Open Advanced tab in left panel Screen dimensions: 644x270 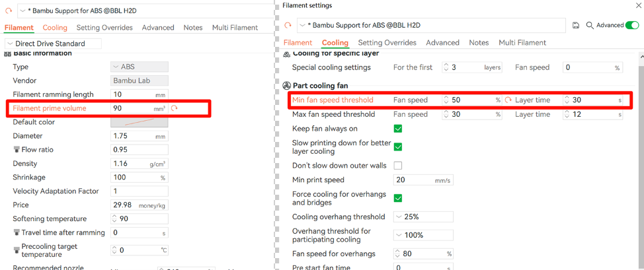point(158,28)
